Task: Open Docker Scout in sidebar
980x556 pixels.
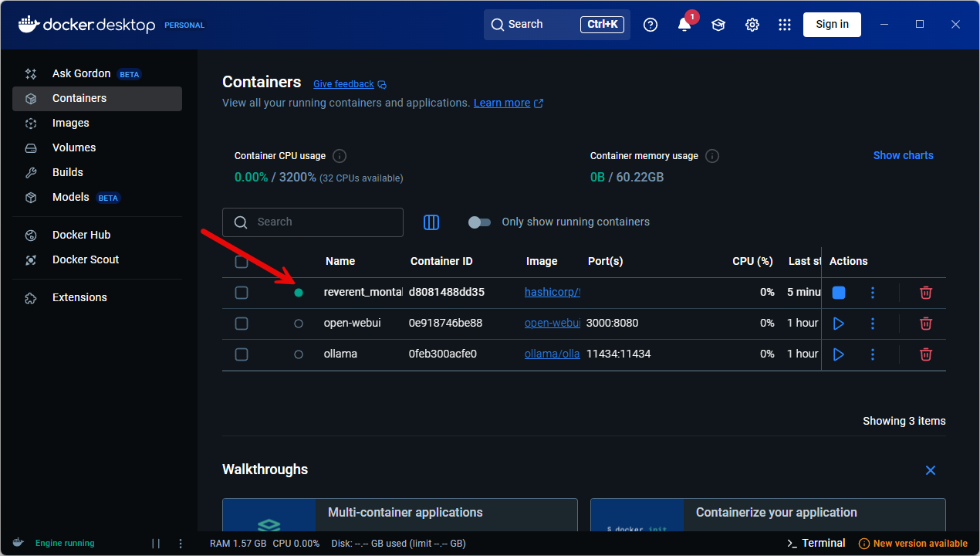Action: [x=97, y=260]
